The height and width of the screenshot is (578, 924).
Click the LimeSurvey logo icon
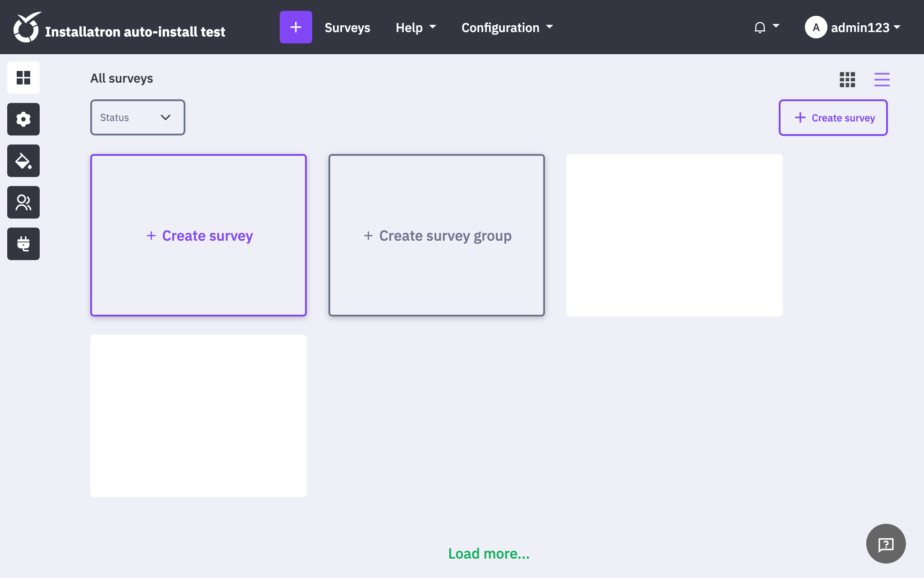(x=27, y=27)
